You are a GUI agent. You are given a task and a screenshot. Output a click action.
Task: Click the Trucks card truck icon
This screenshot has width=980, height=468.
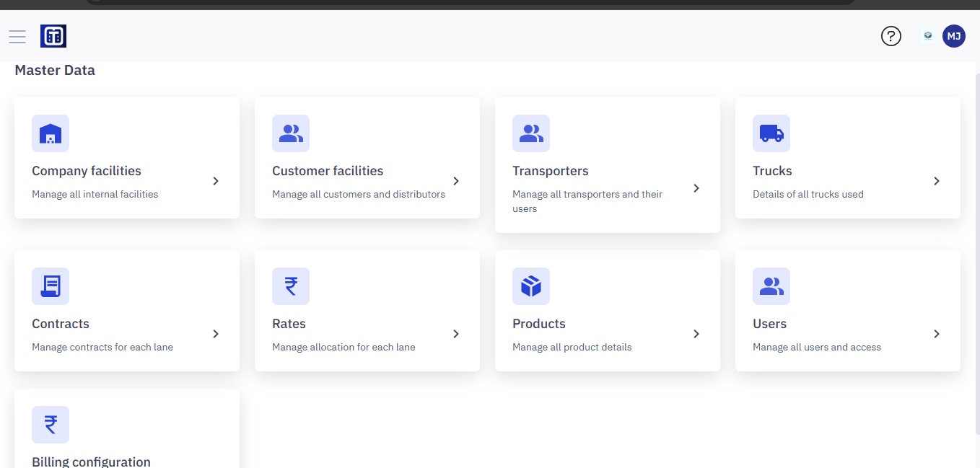pyautogui.click(x=771, y=133)
